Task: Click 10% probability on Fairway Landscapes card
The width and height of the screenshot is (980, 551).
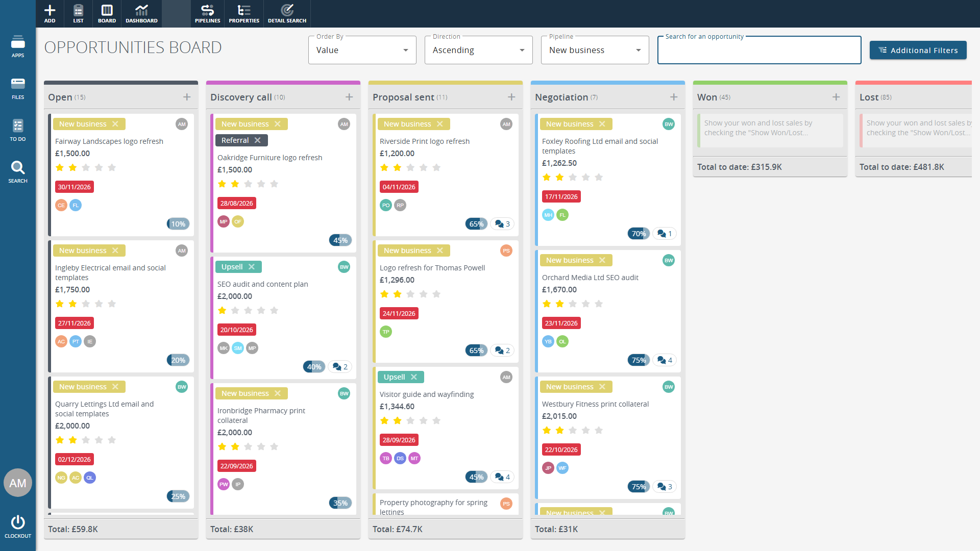Action: [x=178, y=224]
